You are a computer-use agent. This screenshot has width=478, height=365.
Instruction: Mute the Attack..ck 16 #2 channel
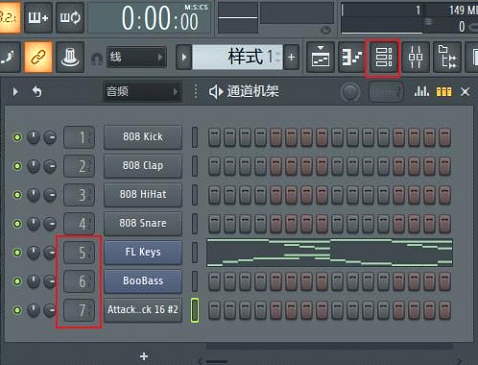[x=17, y=310]
